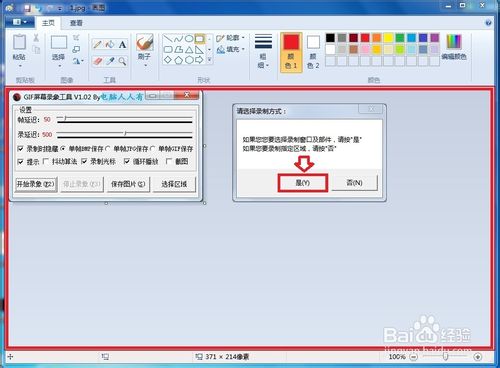Click 颜色 2 (Color 2) button
500x368 pixels.
[313, 52]
